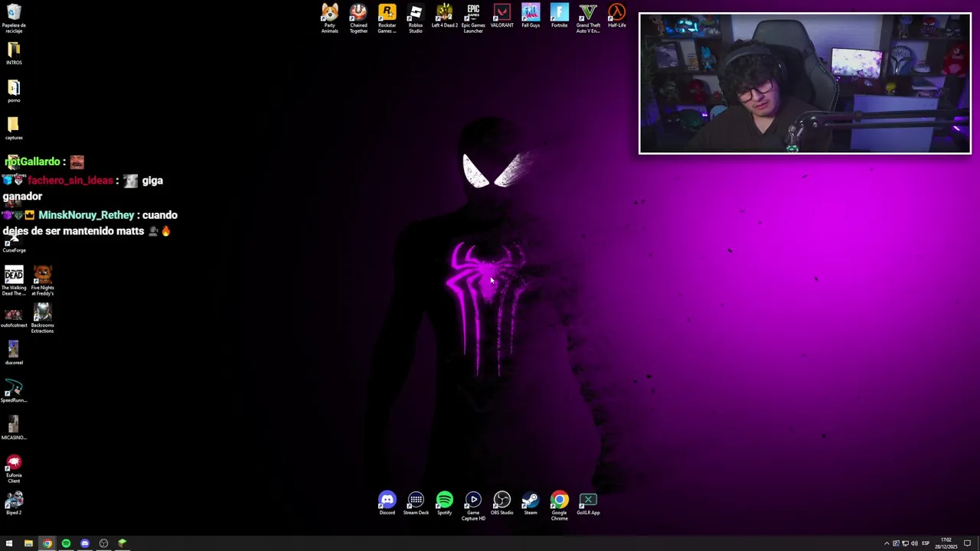Launch the Party Animals shortcut
Image resolution: width=980 pixels, height=551 pixels.
[329, 18]
